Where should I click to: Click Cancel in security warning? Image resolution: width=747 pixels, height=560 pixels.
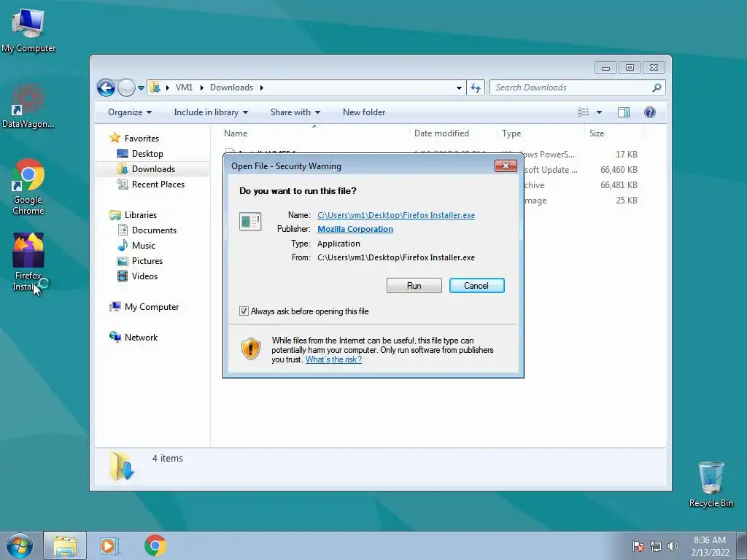(x=476, y=286)
